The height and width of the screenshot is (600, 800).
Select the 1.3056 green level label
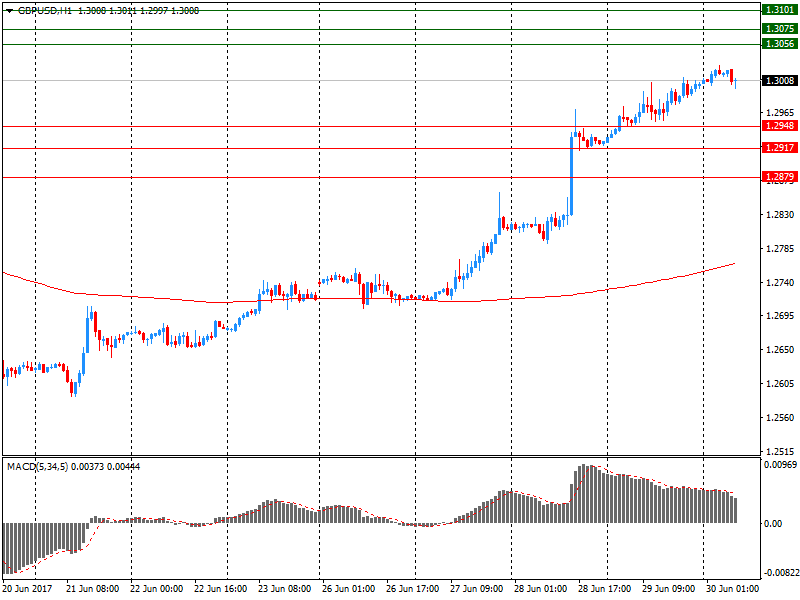click(780, 44)
